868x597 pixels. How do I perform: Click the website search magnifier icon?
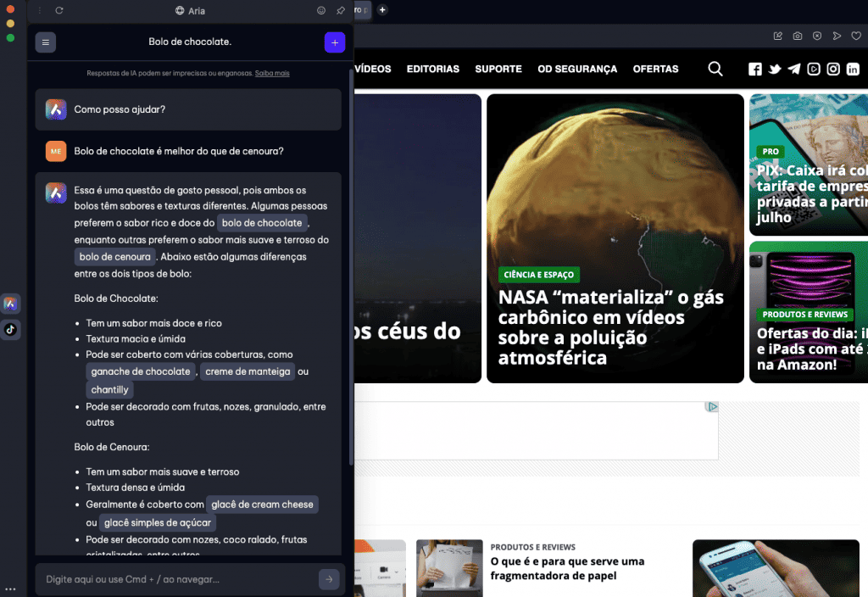715,69
